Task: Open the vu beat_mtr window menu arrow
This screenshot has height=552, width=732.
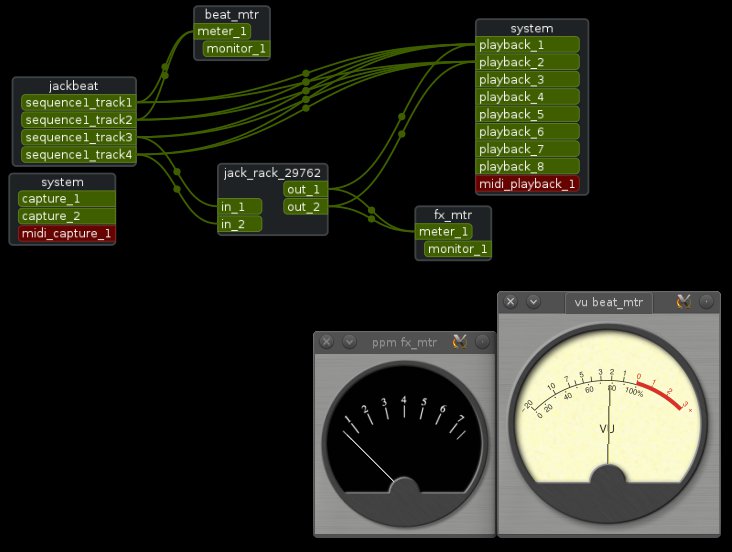Action: coord(534,301)
